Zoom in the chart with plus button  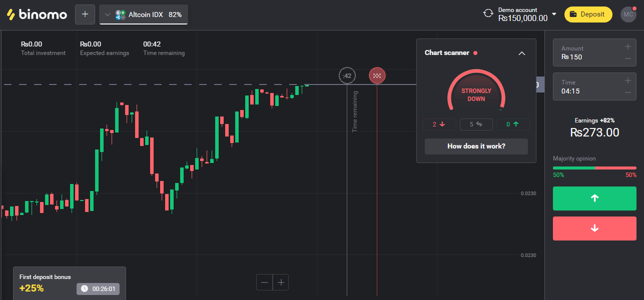281,282
